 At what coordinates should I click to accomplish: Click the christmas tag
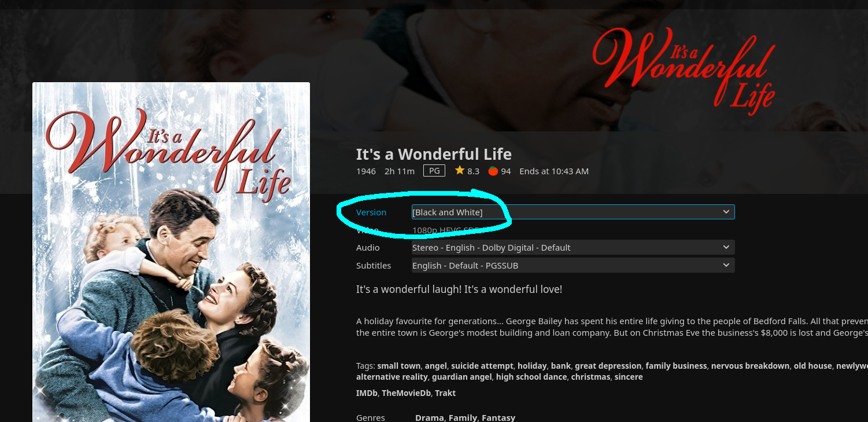590,377
